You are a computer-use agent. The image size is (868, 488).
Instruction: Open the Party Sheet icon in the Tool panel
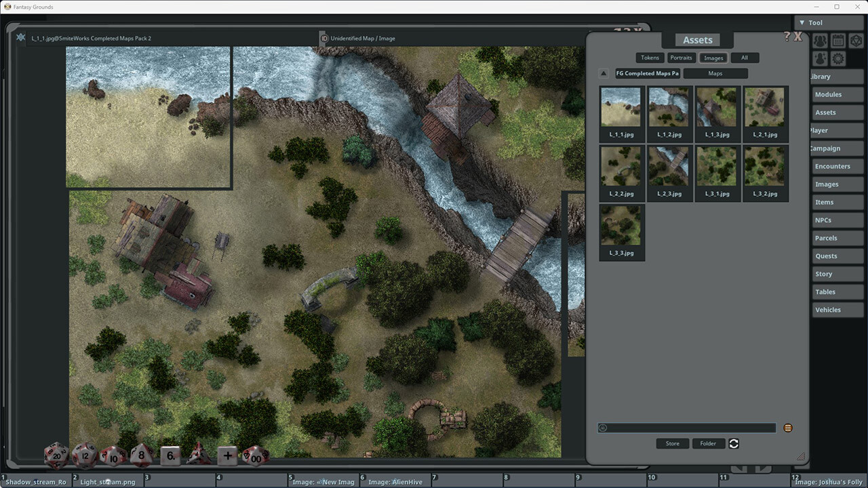point(820,41)
